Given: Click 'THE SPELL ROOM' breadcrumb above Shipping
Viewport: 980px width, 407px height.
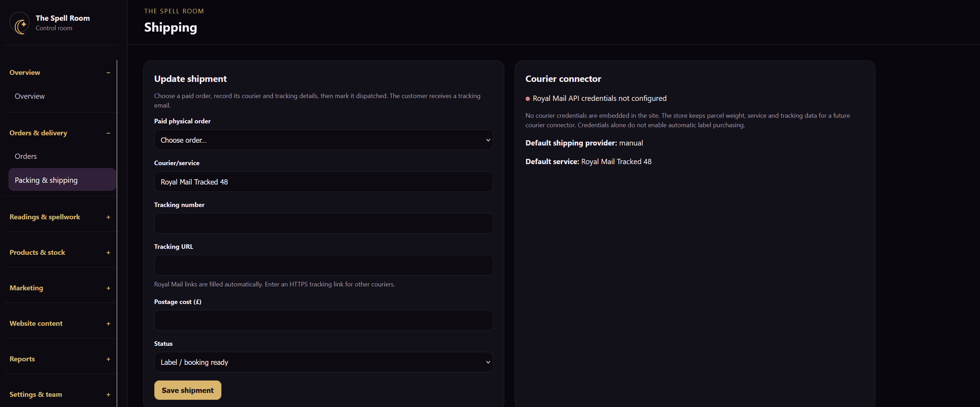Looking at the screenshot, I should pyautogui.click(x=174, y=11).
